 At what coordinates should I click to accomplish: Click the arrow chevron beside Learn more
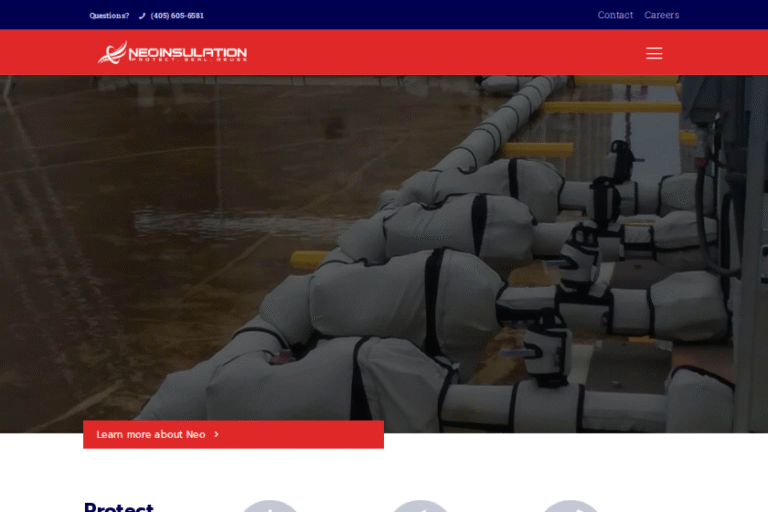tap(216, 435)
